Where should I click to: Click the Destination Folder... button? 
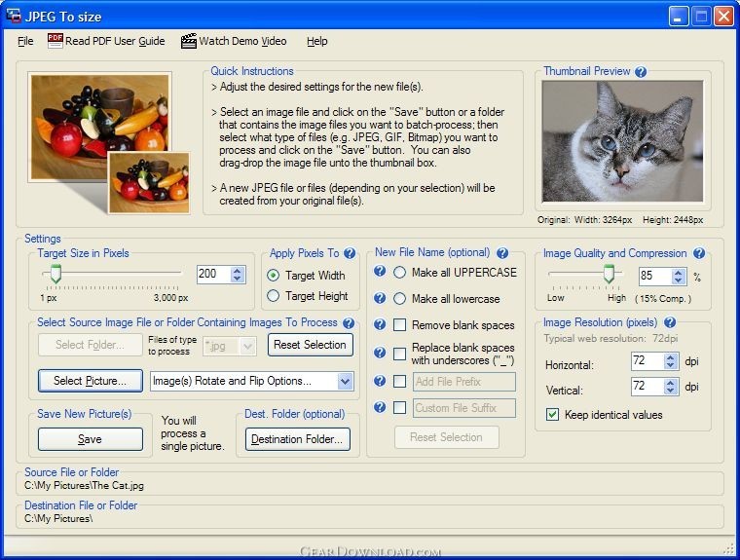coord(297,439)
